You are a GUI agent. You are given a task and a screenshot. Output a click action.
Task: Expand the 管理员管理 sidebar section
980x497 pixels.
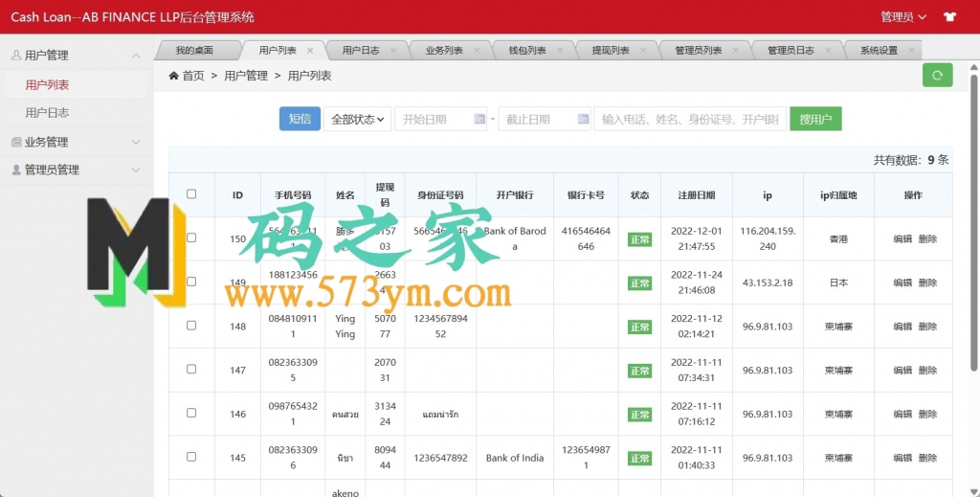136,170
